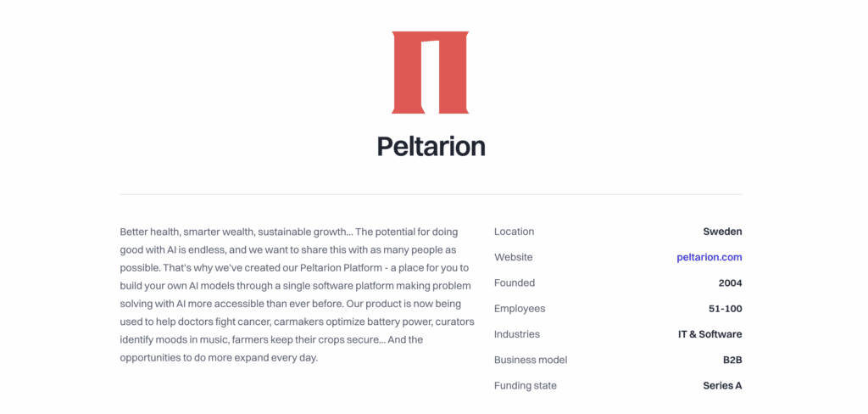Open the peltarion.com website link
This screenshot has width=868, height=414.
pos(709,257)
